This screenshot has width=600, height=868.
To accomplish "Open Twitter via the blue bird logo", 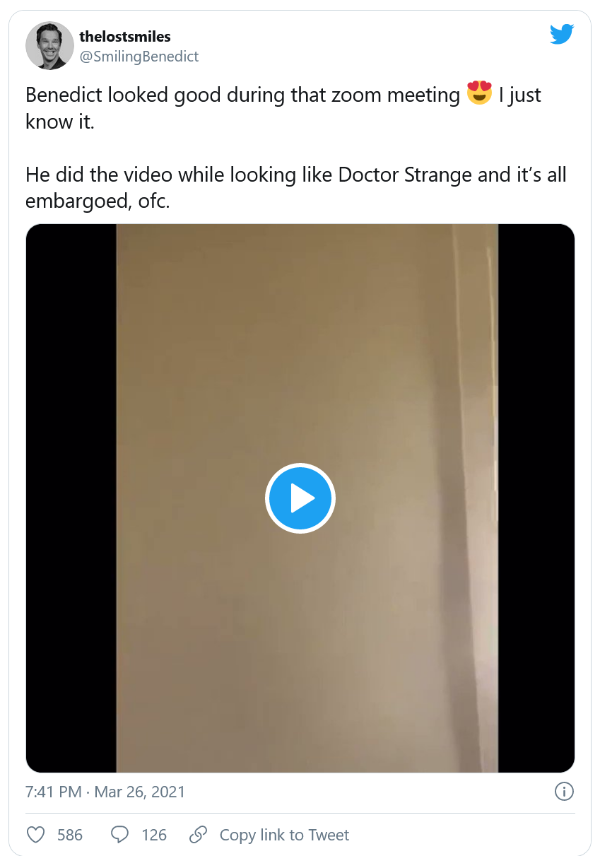I will click(x=562, y=33).
